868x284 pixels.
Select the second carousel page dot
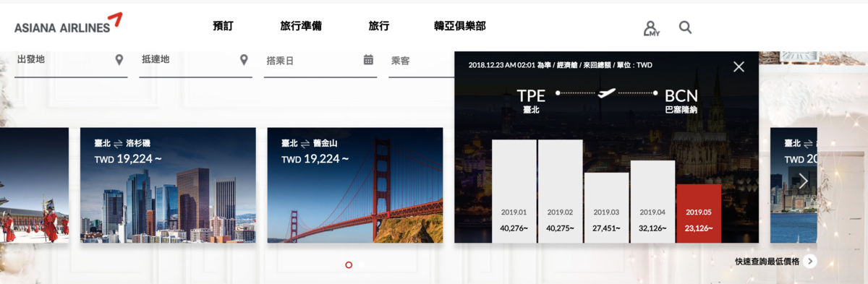pyautogui.click(x=362, y=265)
